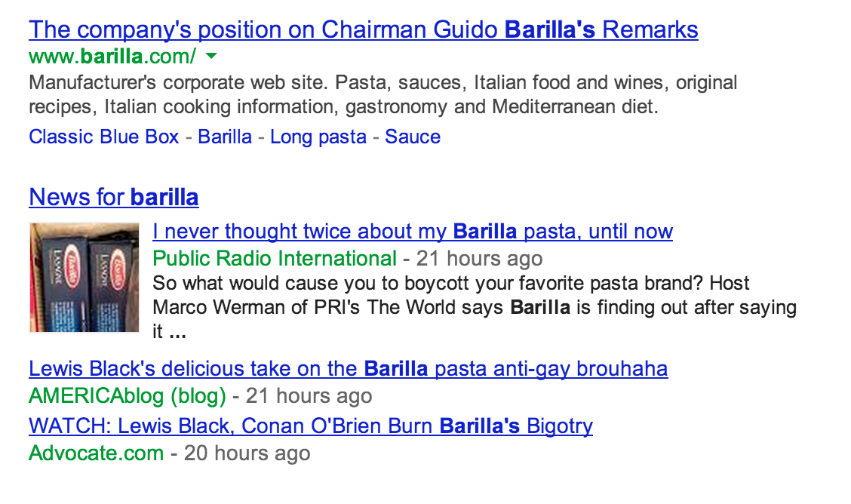Open WATCH: Lewis Black, Conan O'Brien article

[310, 426]
